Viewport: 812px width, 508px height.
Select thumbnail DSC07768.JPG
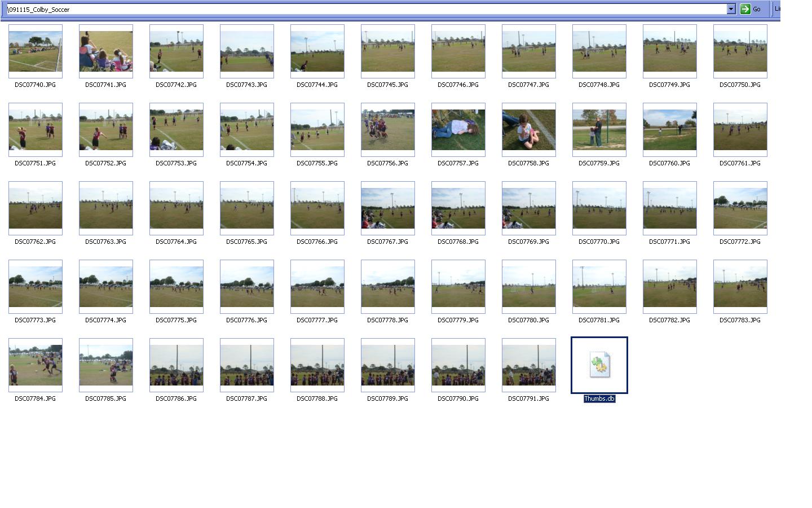(458, 208)
